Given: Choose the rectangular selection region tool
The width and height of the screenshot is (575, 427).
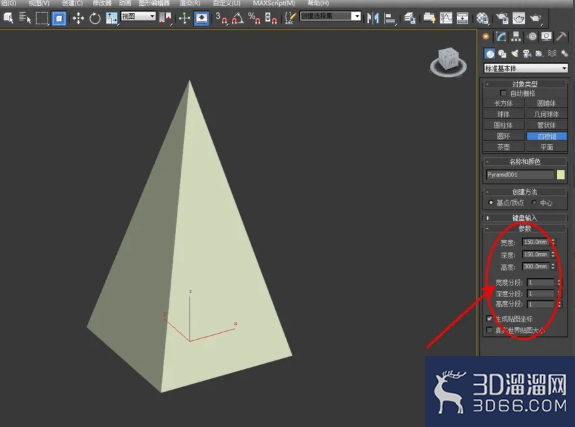Looking at the screenshot, I should [x=42, y=18].
